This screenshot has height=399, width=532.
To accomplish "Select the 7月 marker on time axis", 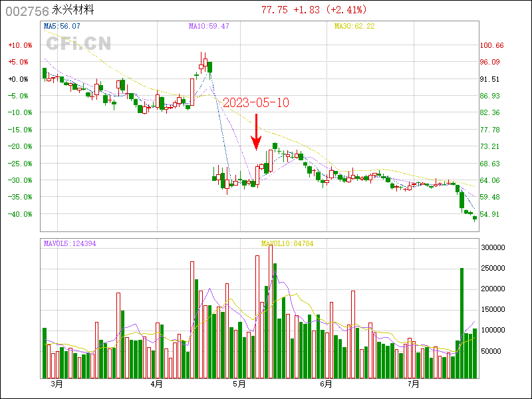I will click(x=413, y=384).
